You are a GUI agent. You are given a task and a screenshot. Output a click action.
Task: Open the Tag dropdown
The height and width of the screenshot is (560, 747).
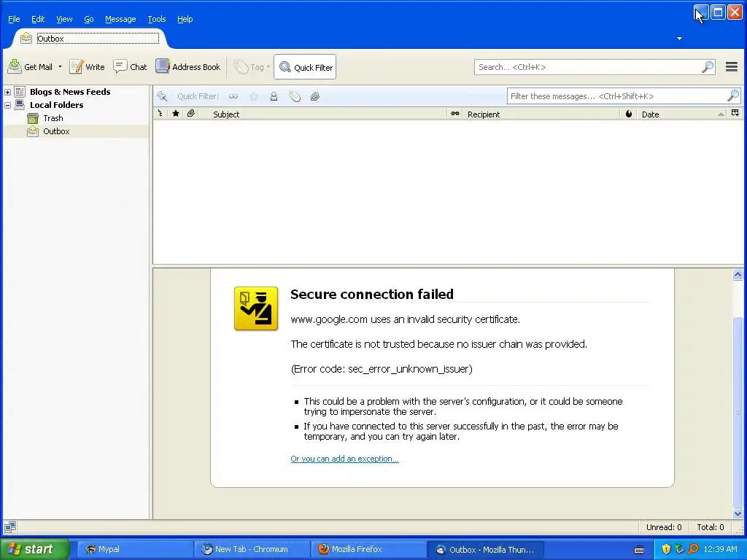click(x=252, y=67)
